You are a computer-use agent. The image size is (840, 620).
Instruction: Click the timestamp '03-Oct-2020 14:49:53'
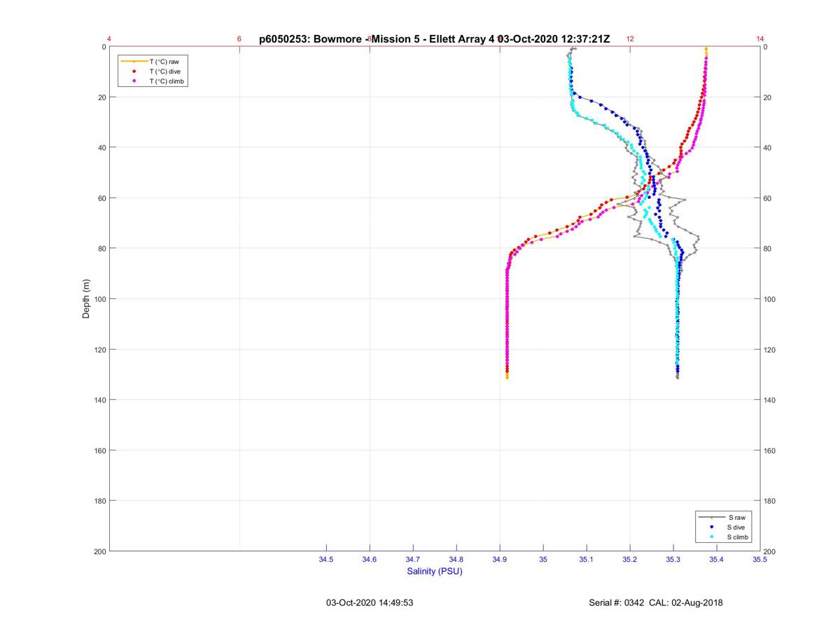tap(370, 602)
